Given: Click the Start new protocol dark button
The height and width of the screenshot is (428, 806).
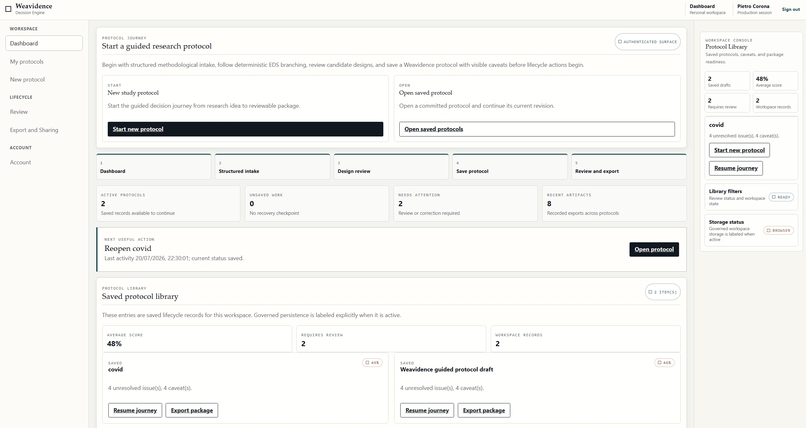Looking at the screenshot, I should click(245, 129).
